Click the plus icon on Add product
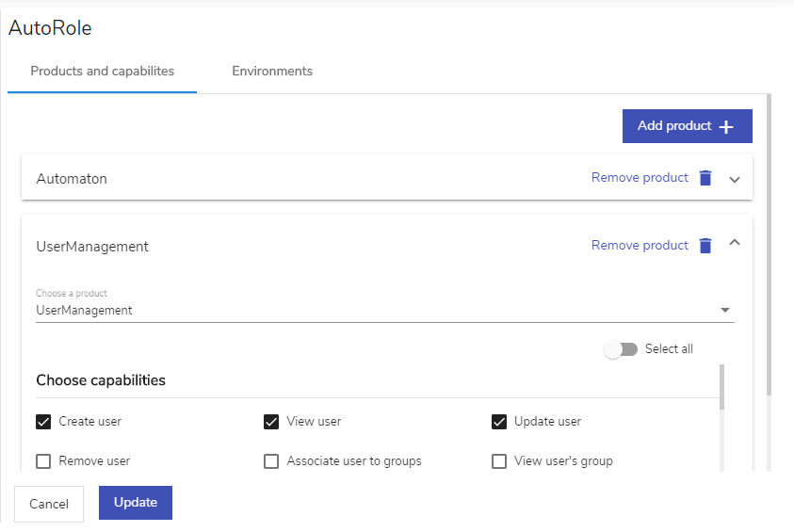 (726, 126)
